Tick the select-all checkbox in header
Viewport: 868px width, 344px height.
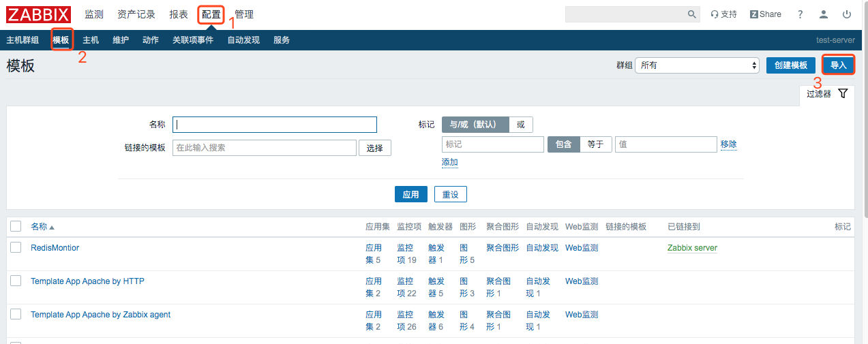point(16,226)
